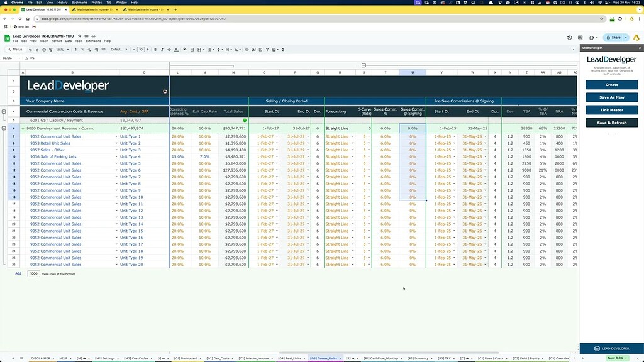This screenshot has width=644, height=362.
Task: Apply bold formatting
Action: pos(155,50)
